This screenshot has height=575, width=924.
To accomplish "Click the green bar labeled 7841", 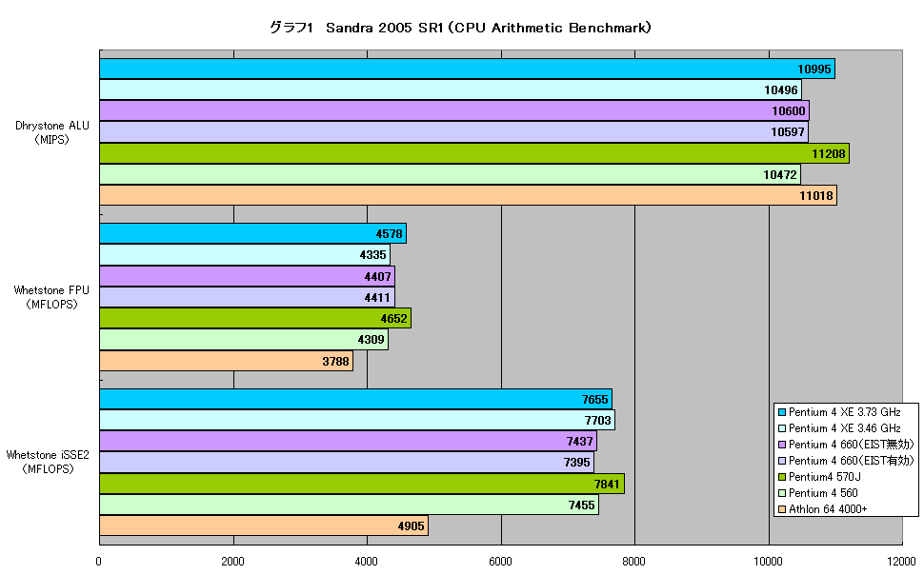I will [362, 485].
